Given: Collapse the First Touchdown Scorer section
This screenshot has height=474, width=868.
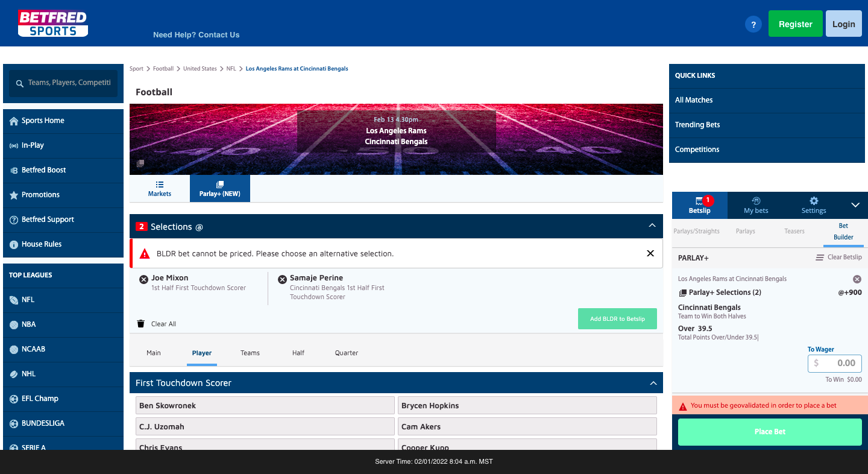Looking at the screenshot, I should [x=653, y=383].
